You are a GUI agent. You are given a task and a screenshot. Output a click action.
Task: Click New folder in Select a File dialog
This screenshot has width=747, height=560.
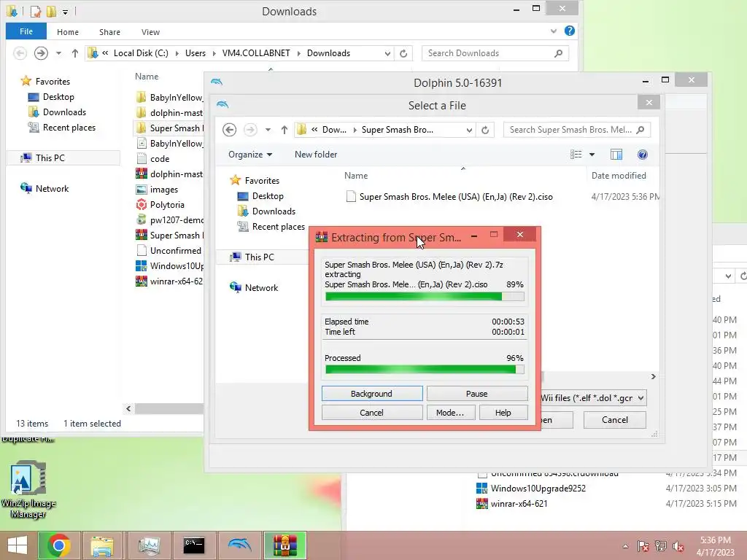pos(315,155)
